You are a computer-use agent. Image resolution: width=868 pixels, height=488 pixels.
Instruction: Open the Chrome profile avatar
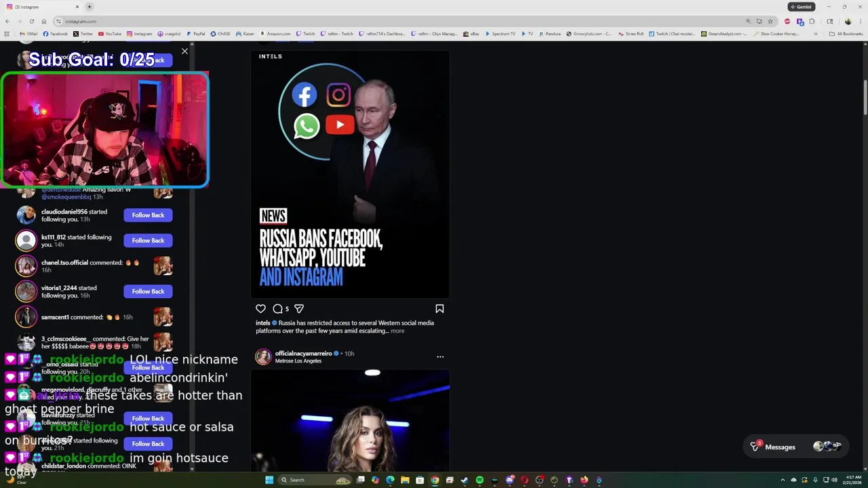click(x=848, y=21)
